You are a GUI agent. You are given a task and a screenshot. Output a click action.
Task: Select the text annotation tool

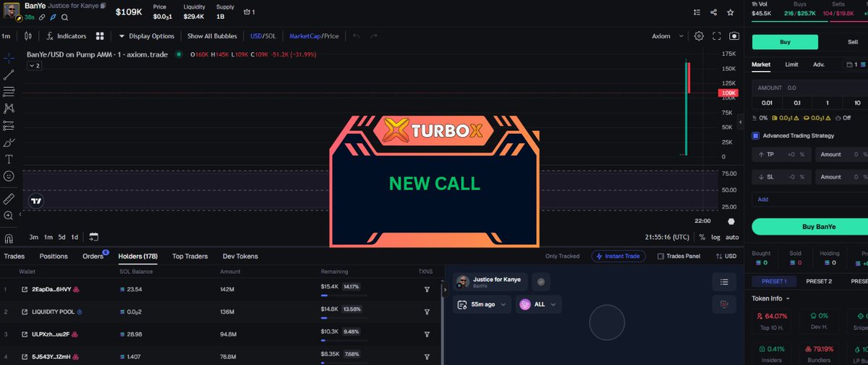pyautogui.click(x=9, y=159)
